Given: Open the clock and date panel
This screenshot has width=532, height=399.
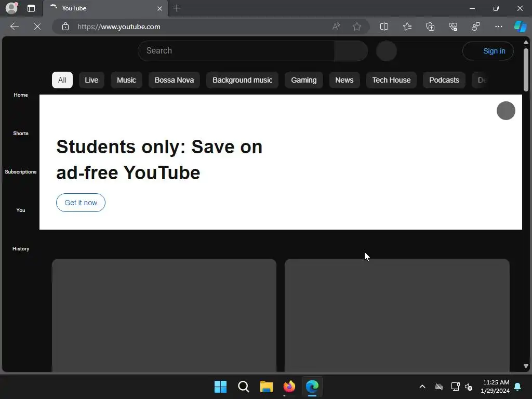Looking at the screenshot, I should [x=495, y=387].
